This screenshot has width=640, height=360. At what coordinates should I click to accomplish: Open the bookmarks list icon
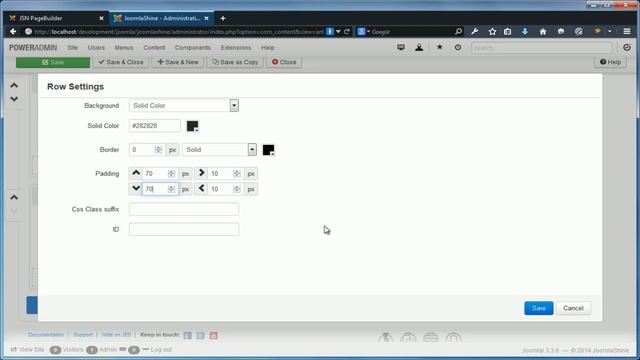[x=507, y=31]
